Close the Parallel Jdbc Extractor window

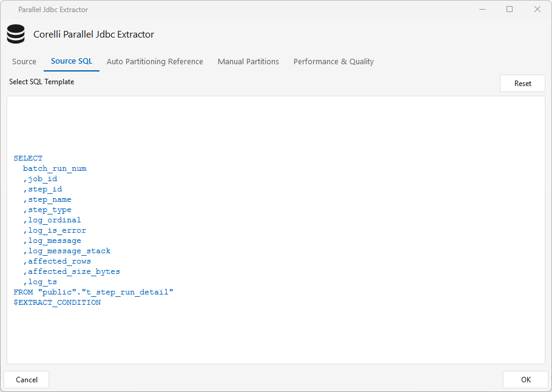pos(537,9)
